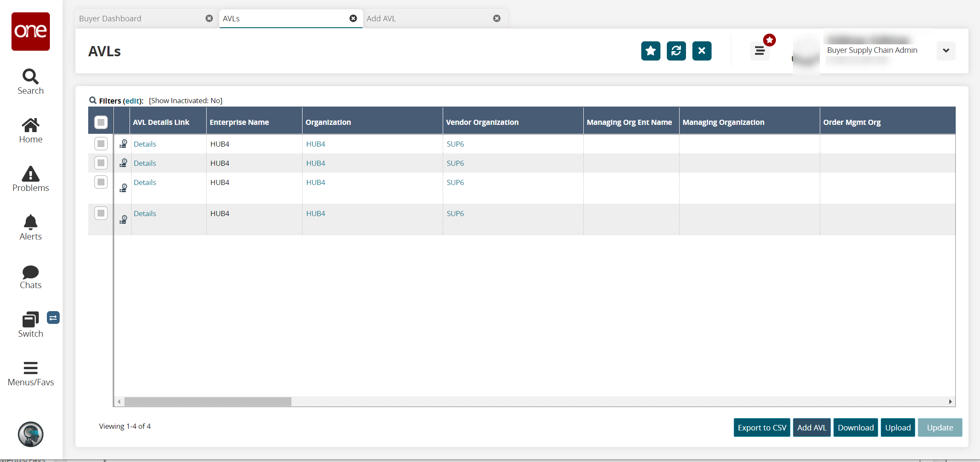Open the Menus/Favs hamburger menu
The height and width of the screenshot is (462, 980).
30,373
